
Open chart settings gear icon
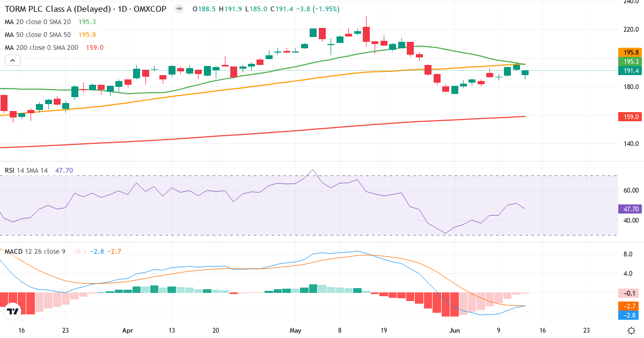click(631, 330)
